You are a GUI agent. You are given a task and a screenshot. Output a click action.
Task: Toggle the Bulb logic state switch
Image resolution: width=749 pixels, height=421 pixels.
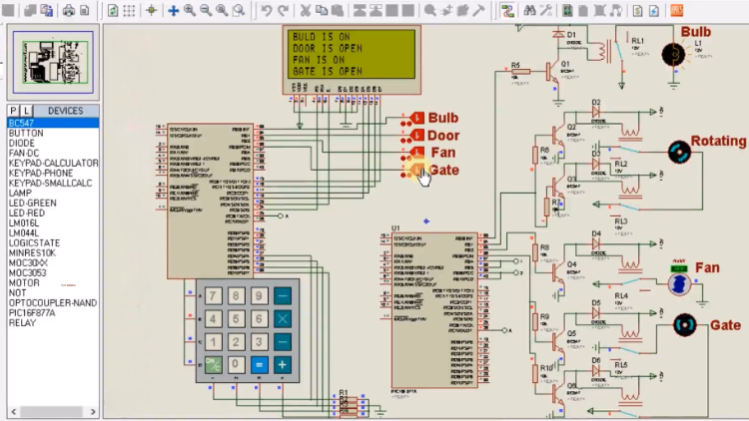coord(417,118)
